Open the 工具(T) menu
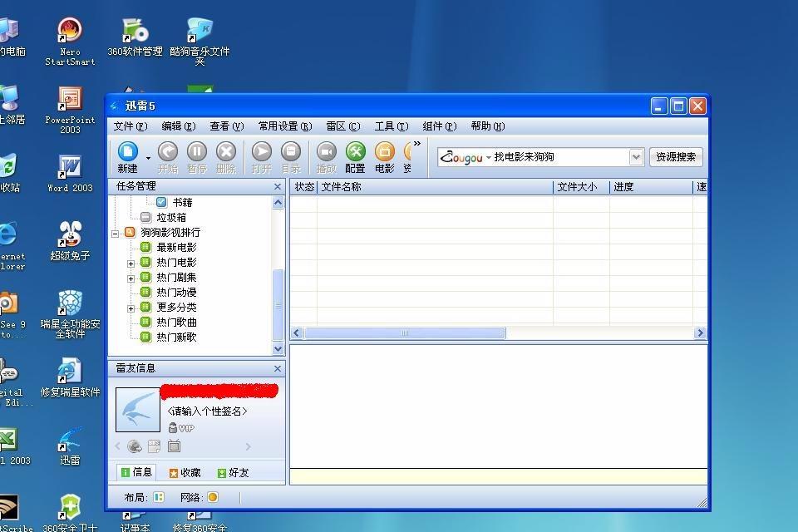This screenshot has width=798, height=532. click(x=392, y=126)
